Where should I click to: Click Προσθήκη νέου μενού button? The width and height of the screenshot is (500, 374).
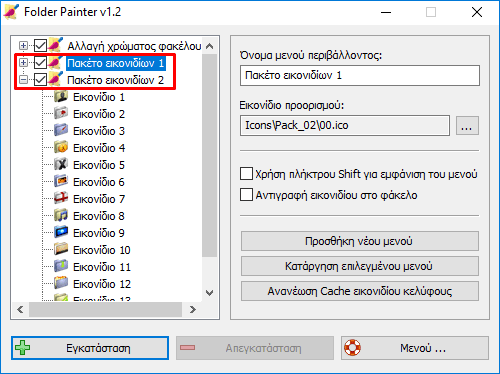[360, 241]
